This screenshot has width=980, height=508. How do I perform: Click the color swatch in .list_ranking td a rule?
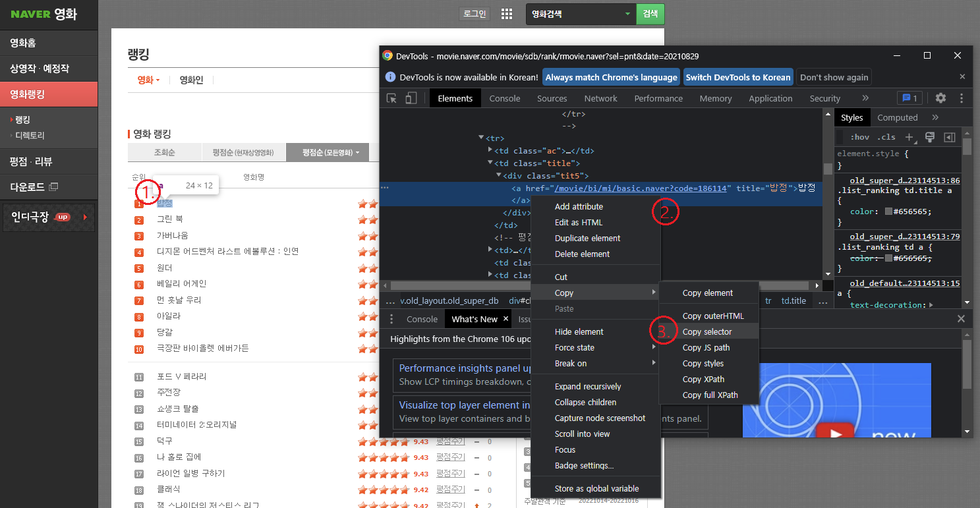(x=889, y=258)
